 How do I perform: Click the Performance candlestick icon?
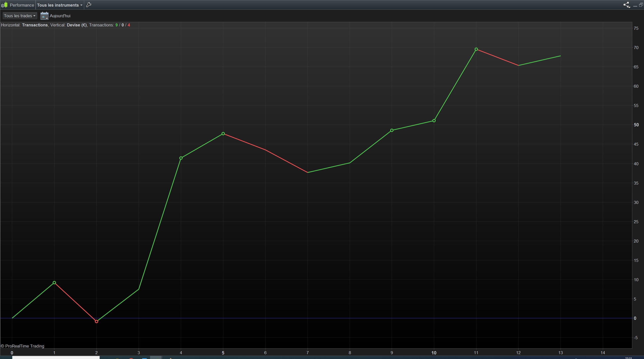4,5
